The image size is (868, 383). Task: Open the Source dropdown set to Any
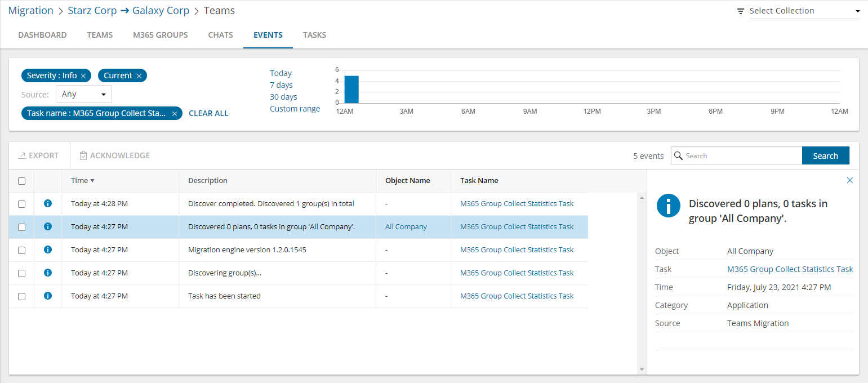(x=83, y=94)
